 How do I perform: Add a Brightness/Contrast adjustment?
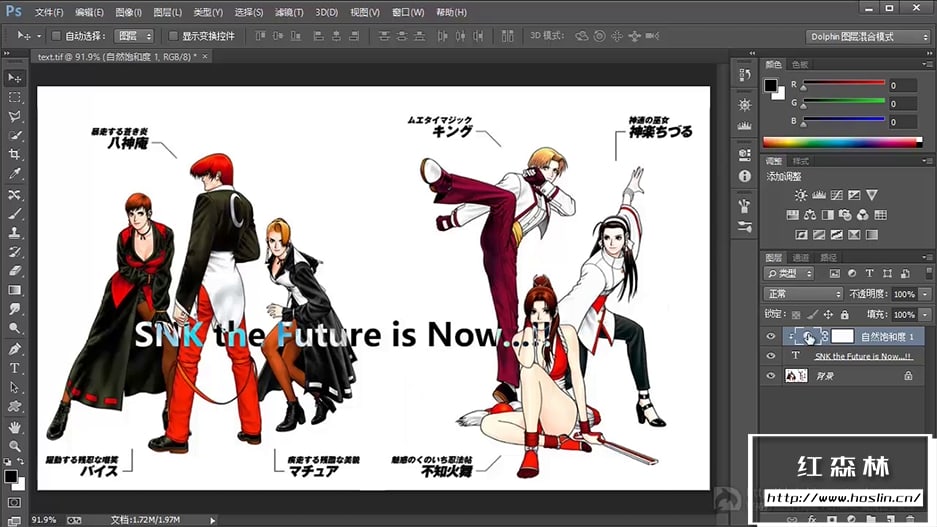[801, 195]
